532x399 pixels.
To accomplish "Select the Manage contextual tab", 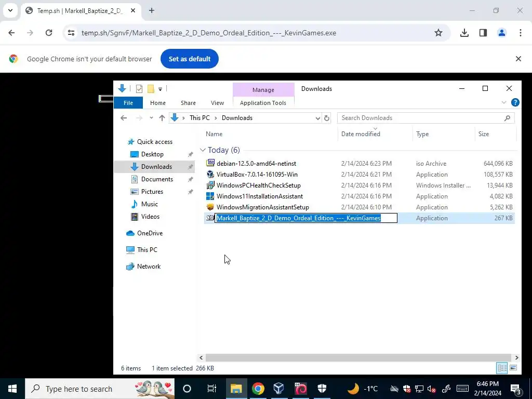I will [x=263, y=89].
